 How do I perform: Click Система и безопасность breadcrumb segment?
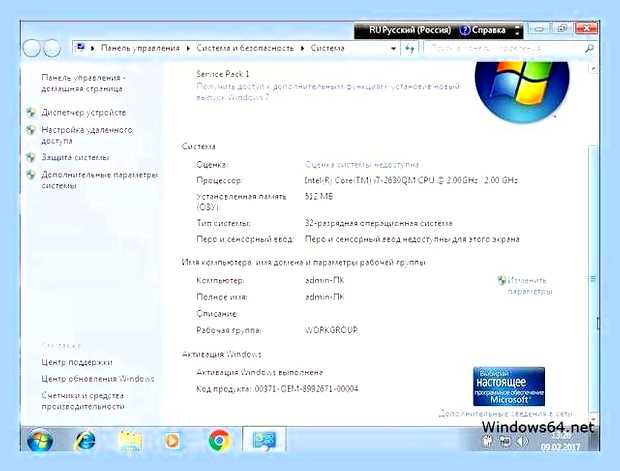[x=245, y=48]
